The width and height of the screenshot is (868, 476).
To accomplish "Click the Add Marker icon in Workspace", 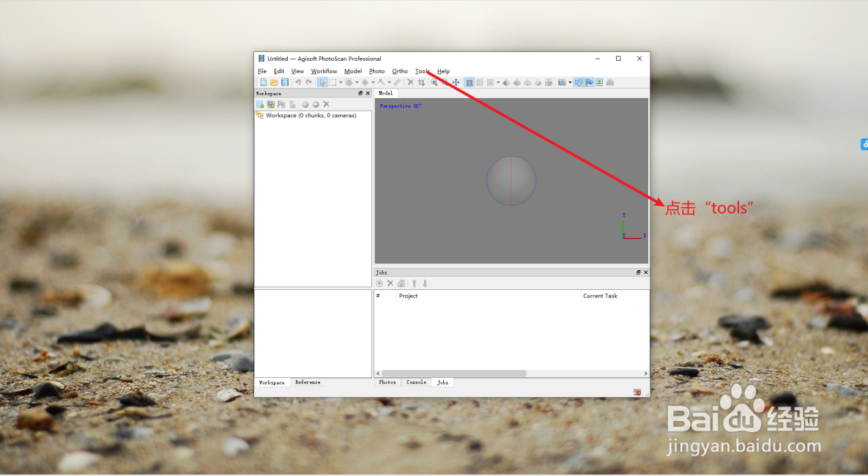I will [x=281, y=104].
